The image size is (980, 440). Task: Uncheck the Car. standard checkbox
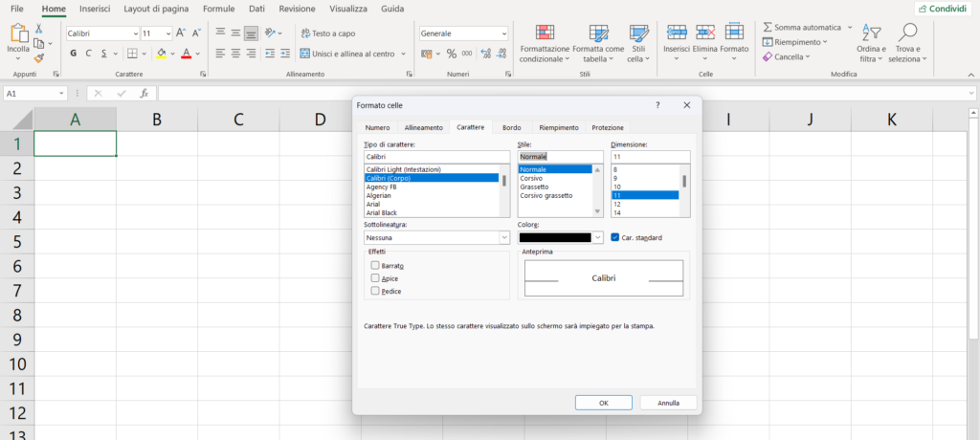[615, 237]
